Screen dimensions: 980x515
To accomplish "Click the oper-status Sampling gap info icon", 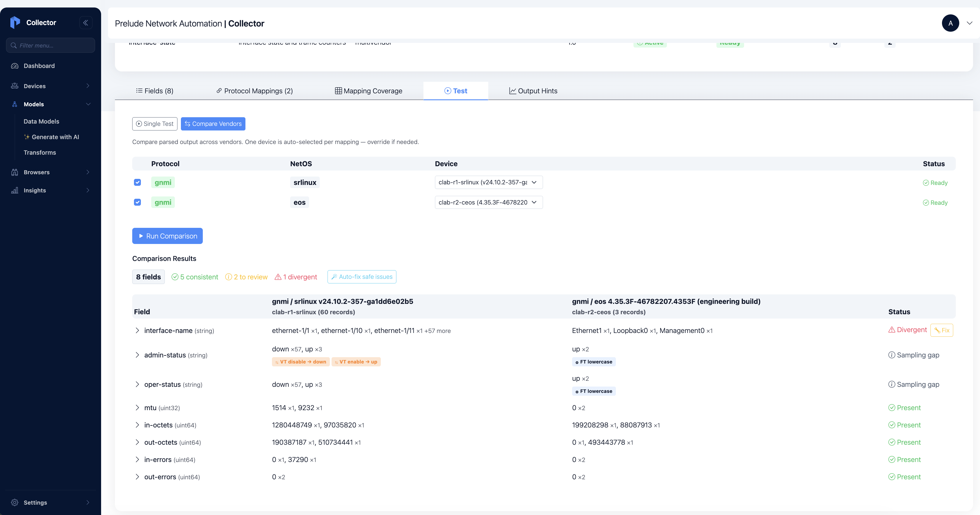I will tap(891, 384).
